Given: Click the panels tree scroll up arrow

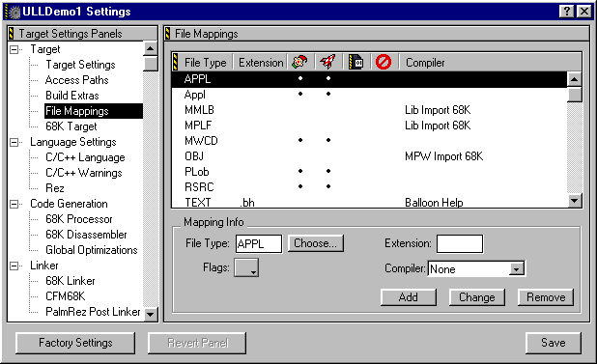Looking at the screenshot, I should (151, 48).
